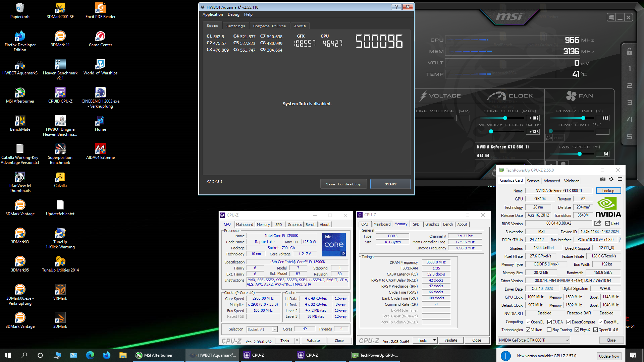This screenshot has height=362, width=644.
Task: Toggle the UEFI checkbox in GPU-Z
Action: [607, 223]
